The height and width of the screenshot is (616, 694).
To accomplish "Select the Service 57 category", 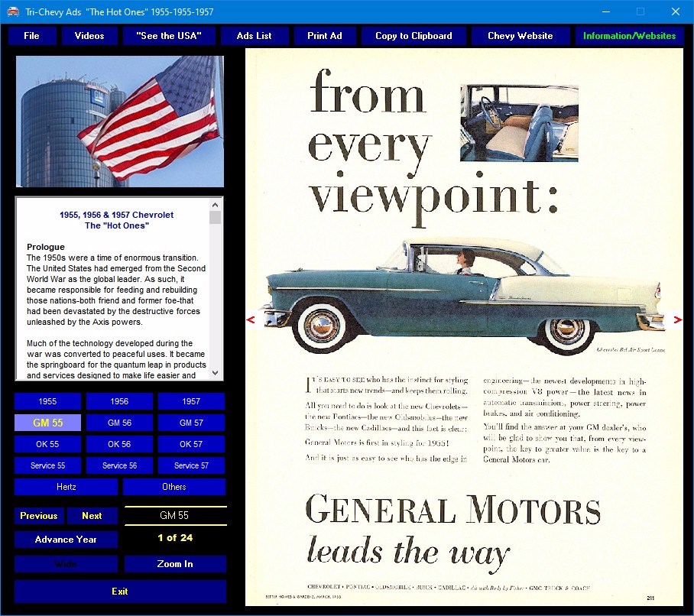I will click(191, 465).
